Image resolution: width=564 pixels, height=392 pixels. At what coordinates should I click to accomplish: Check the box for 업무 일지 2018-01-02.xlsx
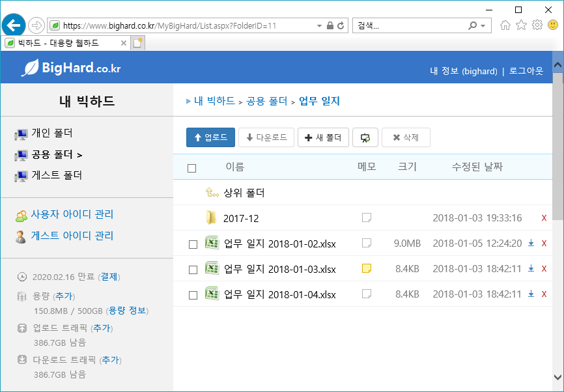tap(192, 244)
